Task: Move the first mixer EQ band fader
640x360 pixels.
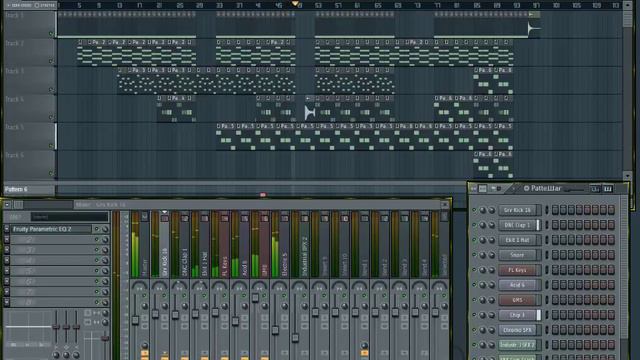Action: (56, 327)
